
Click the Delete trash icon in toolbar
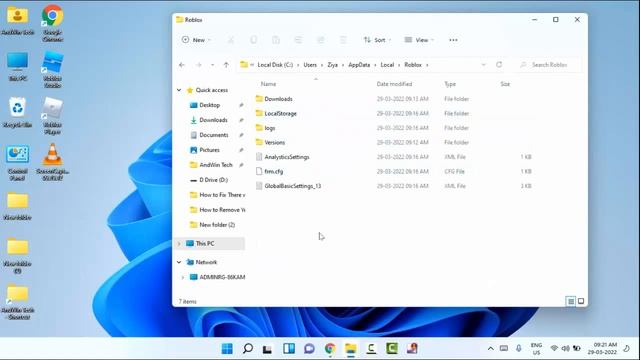(x=343, y=40)
